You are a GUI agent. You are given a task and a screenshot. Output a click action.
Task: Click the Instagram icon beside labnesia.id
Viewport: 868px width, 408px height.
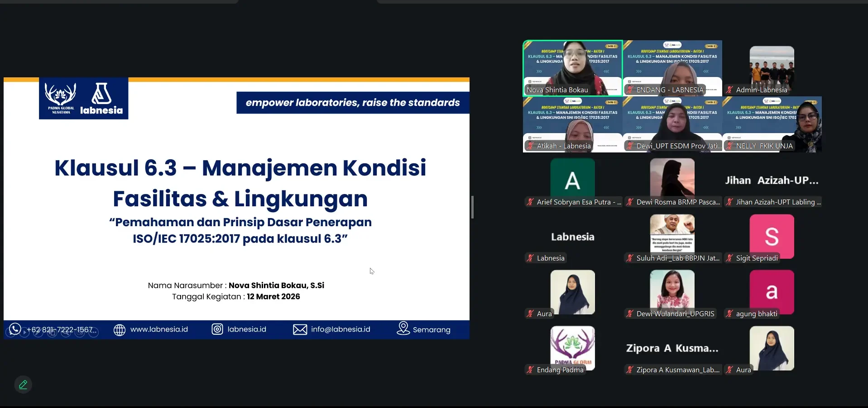pyautogui.click(x=217, y=329)
